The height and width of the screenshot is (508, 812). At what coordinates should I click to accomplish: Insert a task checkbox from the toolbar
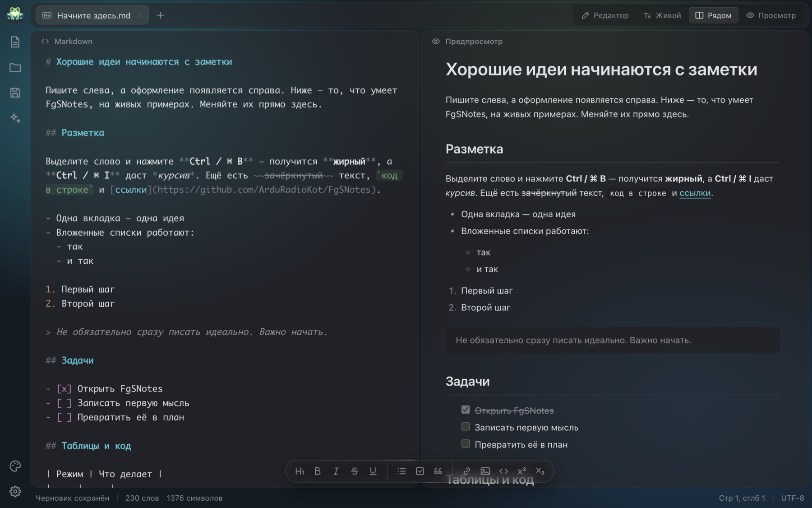(420, 471)
